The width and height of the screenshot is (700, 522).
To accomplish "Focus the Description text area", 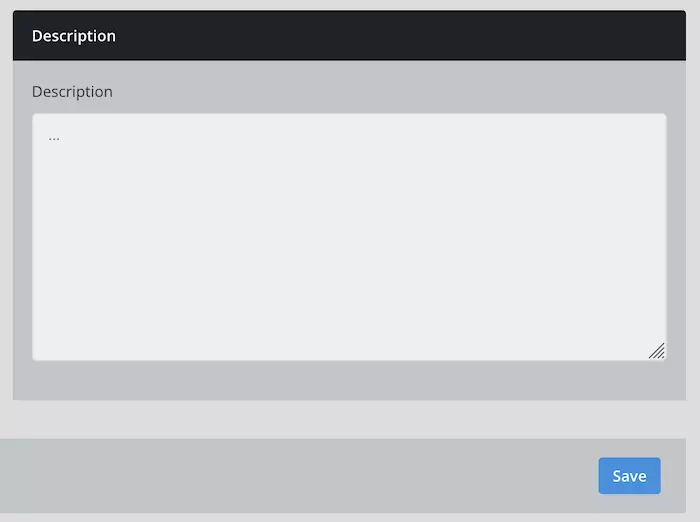I will pos(349,236).
